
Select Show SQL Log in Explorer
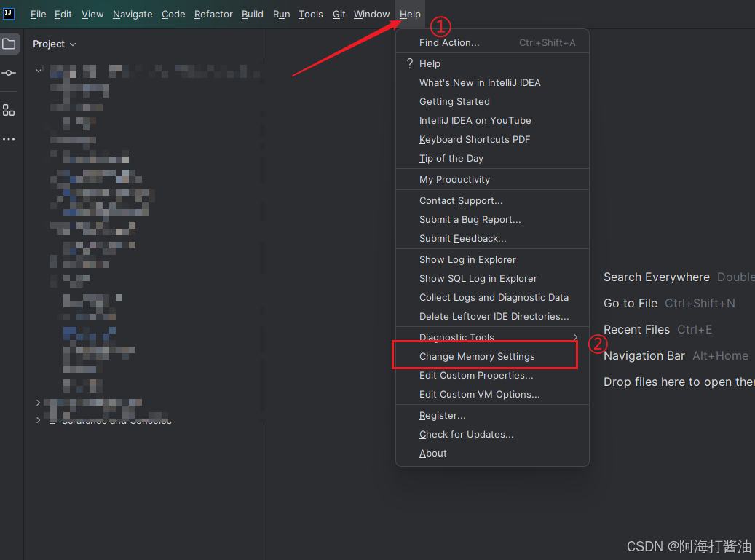click(x=492, y=278)
